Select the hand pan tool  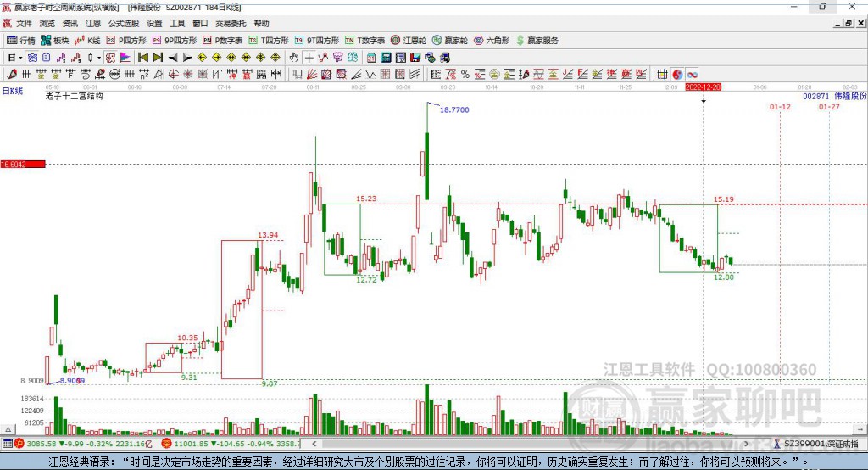tap(293, 58)
